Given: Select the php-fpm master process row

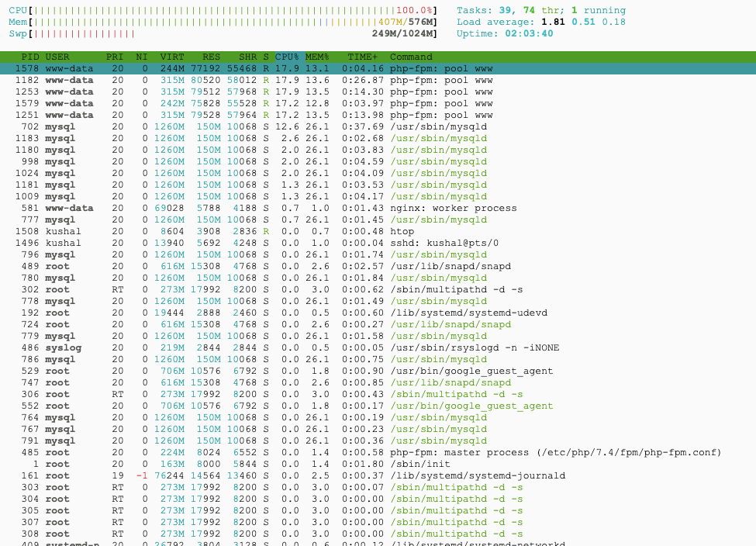Looking at the screenshot, I should click(378, 452).
